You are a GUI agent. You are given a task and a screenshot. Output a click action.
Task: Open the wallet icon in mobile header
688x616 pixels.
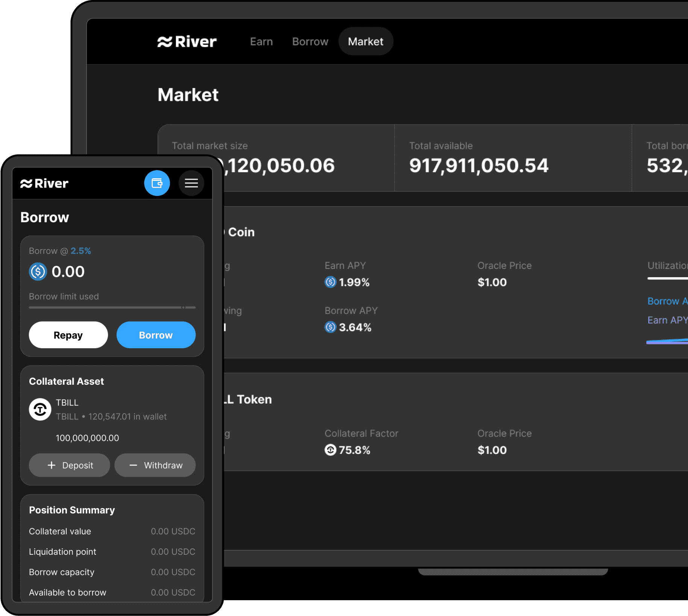click(157, 183)
